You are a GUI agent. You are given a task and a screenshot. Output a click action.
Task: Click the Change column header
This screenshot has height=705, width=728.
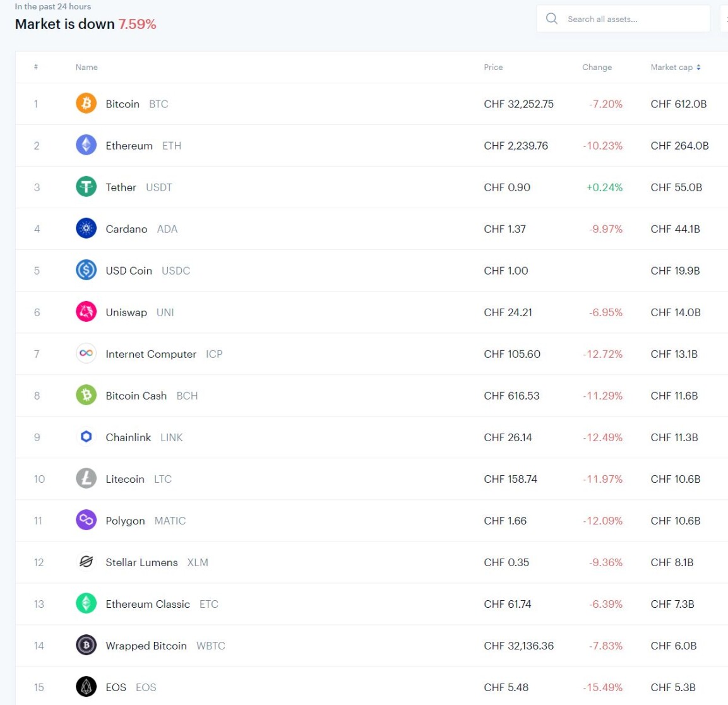(x=597, y=68)
